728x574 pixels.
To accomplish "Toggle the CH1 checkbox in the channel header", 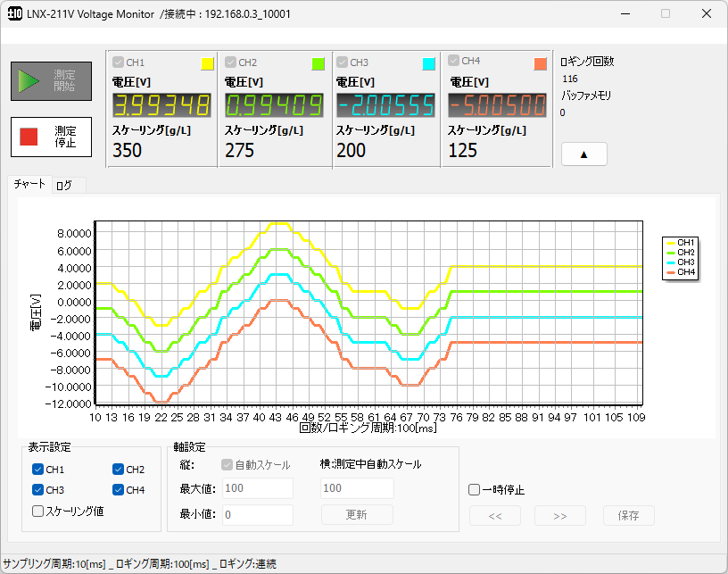I will pyautogui.click(x=117, y=62).
